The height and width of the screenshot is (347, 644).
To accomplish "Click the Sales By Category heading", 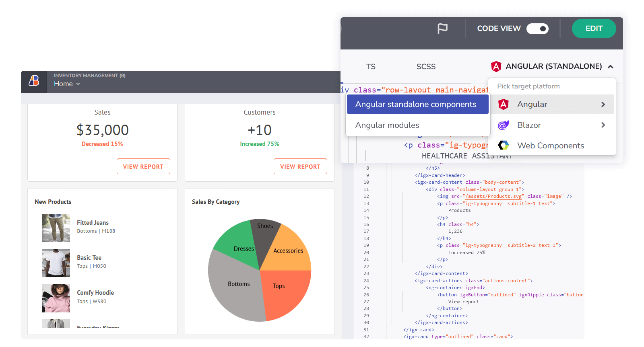I will coord(216,202).
